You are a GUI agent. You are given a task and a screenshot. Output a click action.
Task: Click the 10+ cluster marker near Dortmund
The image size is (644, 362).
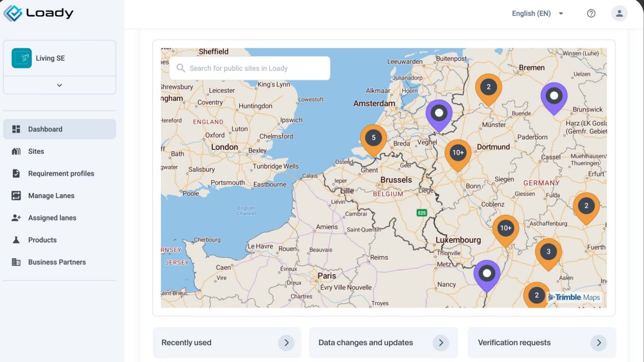coord(458,153)
